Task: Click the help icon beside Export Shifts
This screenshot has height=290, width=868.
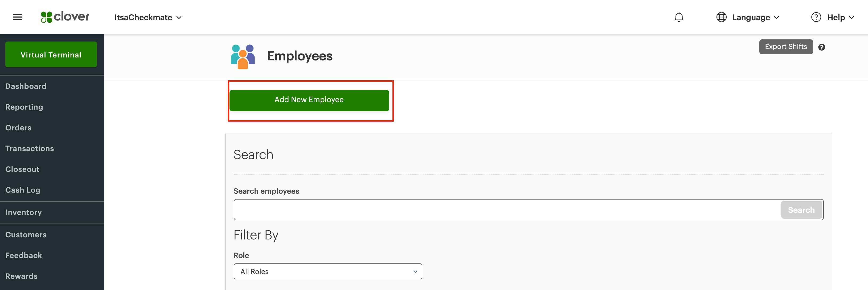Action: click(822, 47)
